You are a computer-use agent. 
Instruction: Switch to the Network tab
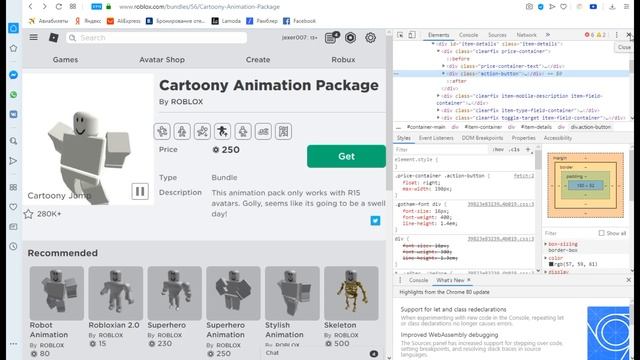click(x=527, y=35)
